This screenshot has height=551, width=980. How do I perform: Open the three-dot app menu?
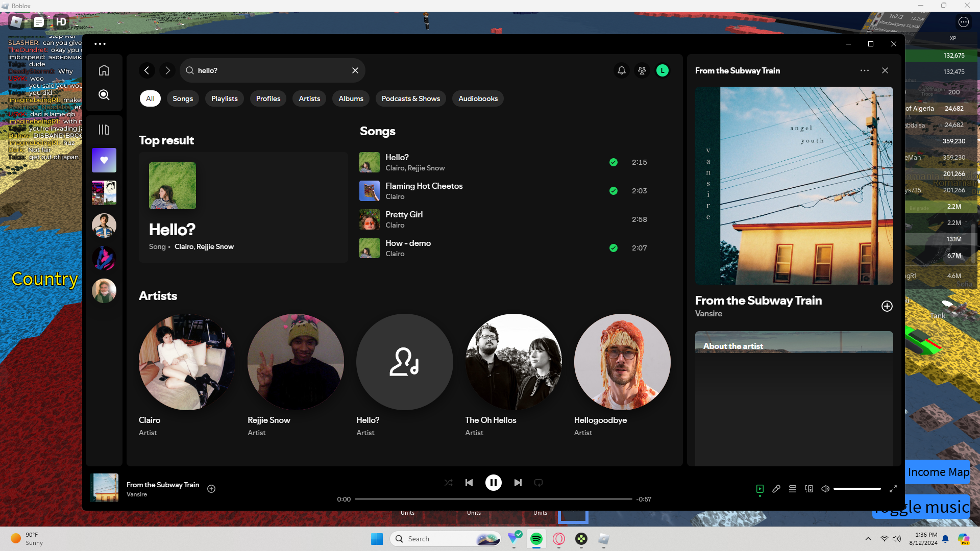100,44
